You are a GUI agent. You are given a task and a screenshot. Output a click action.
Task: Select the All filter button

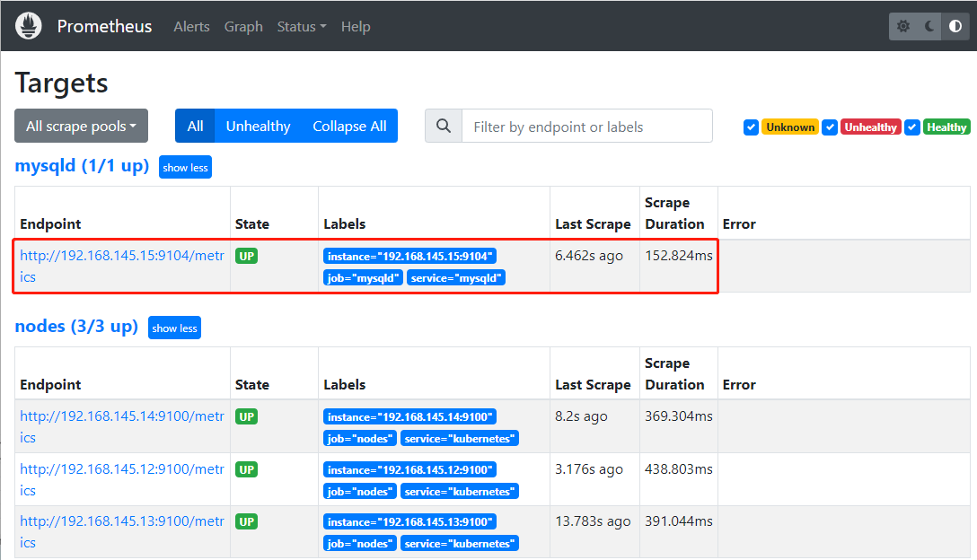[x=195, y=126]
